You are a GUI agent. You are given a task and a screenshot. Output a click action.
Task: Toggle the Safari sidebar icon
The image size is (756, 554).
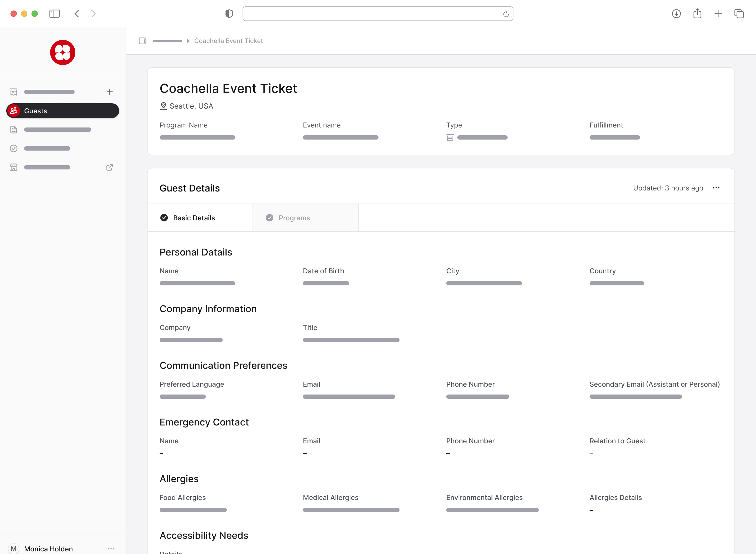tap(54, 14)
